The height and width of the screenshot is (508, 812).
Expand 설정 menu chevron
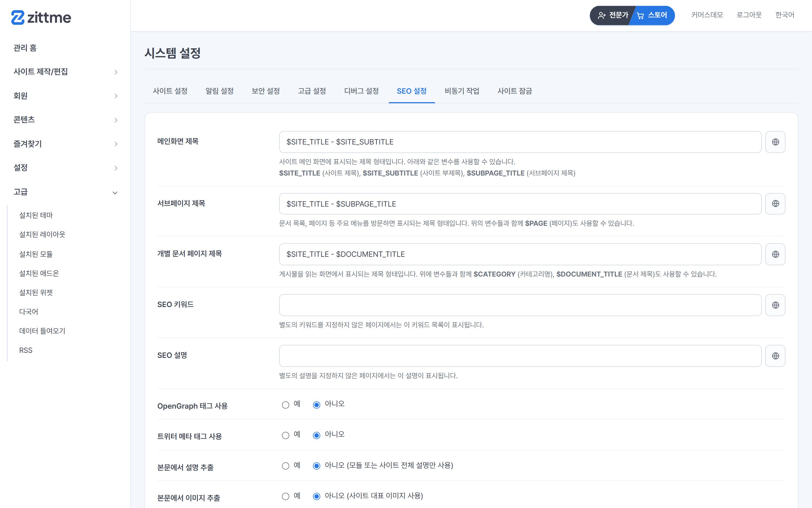pyautogui.click(x=116, y=168)
